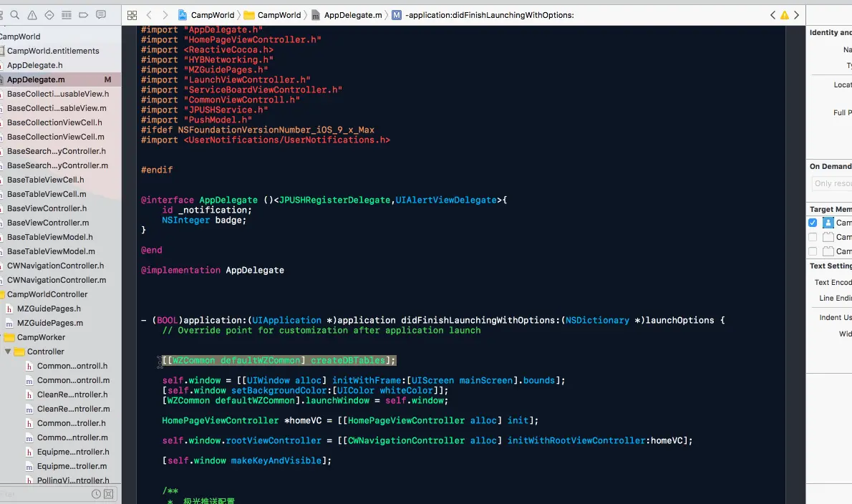Open the Debug navigator icon

point(67,15)
